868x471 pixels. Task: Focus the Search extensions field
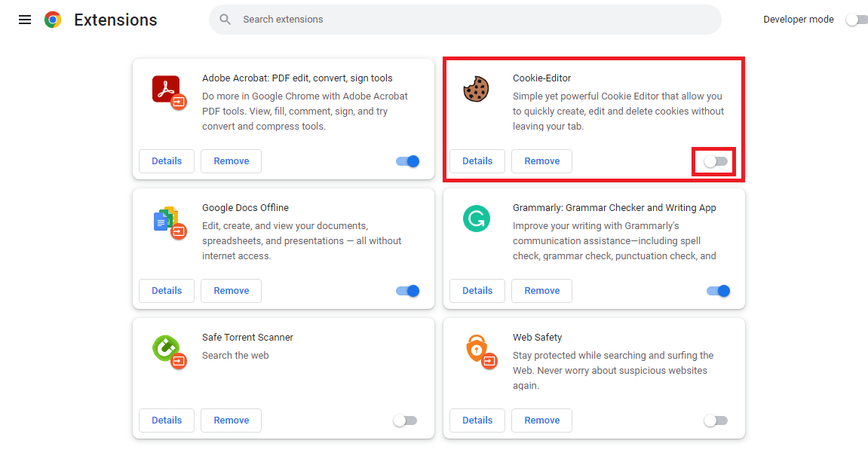coord(465,20)
